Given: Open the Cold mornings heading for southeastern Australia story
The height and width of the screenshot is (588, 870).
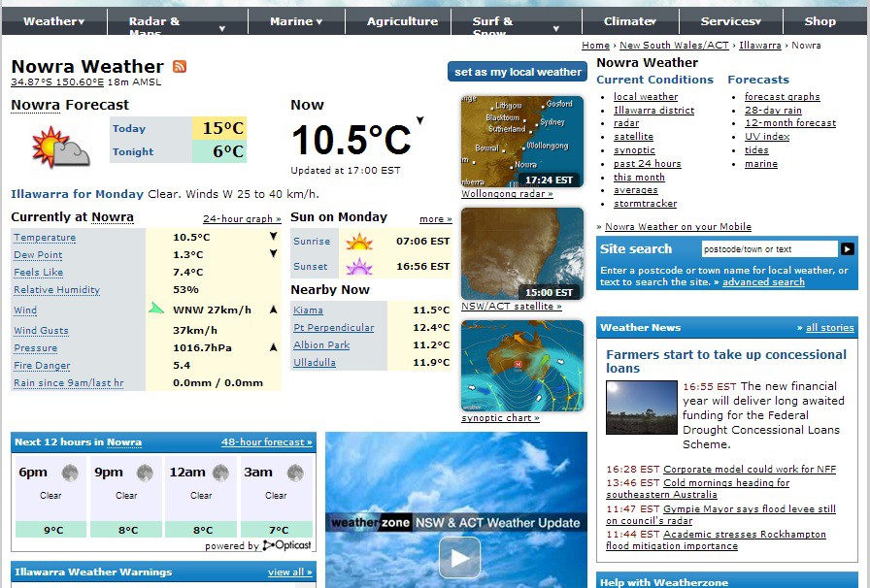Looking at the screenshot, I should click(697, 489).
